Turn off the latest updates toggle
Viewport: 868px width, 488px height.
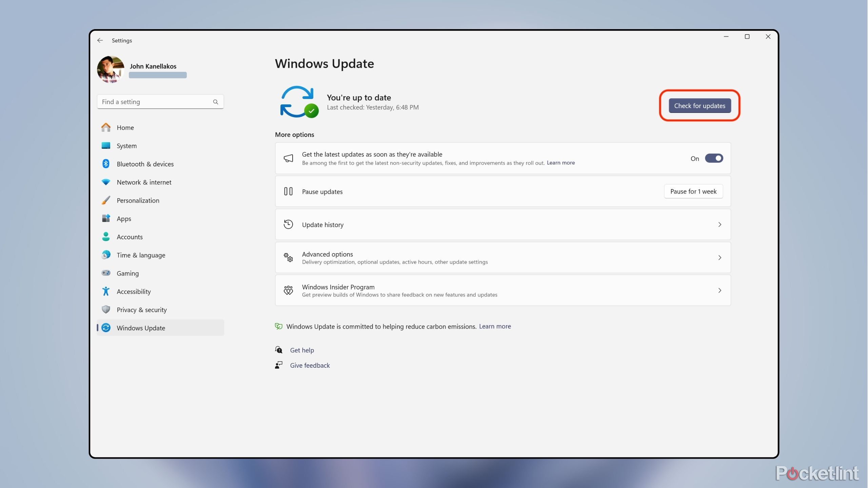714,158
